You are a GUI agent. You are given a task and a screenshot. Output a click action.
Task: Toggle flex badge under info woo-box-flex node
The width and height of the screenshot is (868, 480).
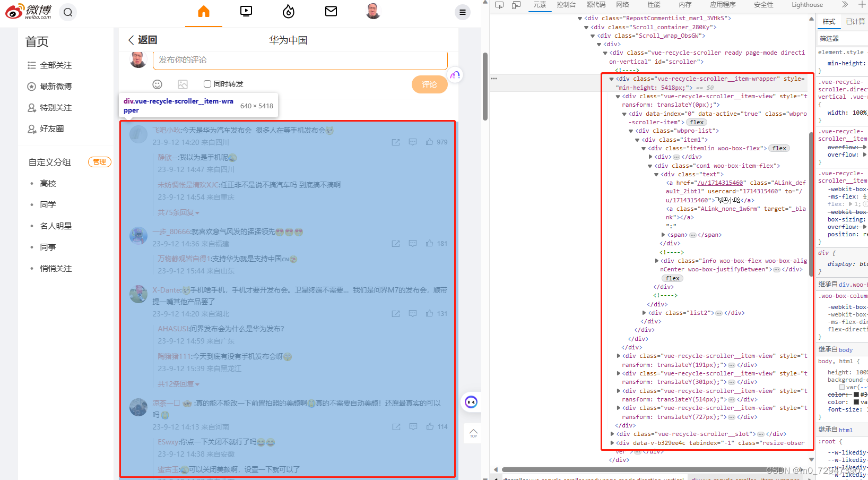pos(672,278)
